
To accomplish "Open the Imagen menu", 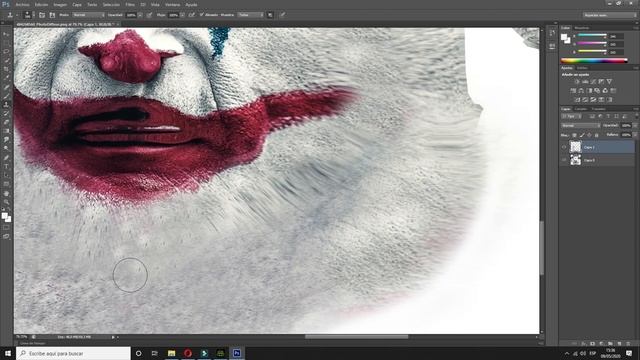I will (x=60, y=4).
